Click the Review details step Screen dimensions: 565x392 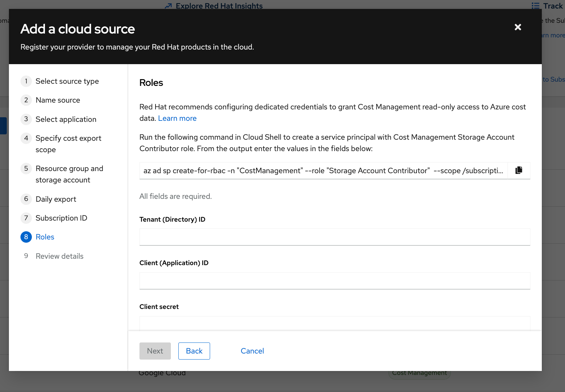coord(59,256)
